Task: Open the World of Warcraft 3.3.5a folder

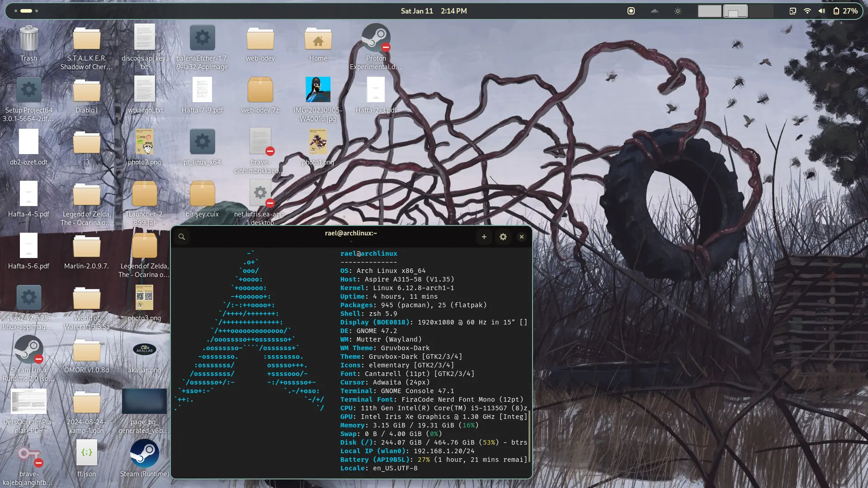Action: click(x=86, y=298)
